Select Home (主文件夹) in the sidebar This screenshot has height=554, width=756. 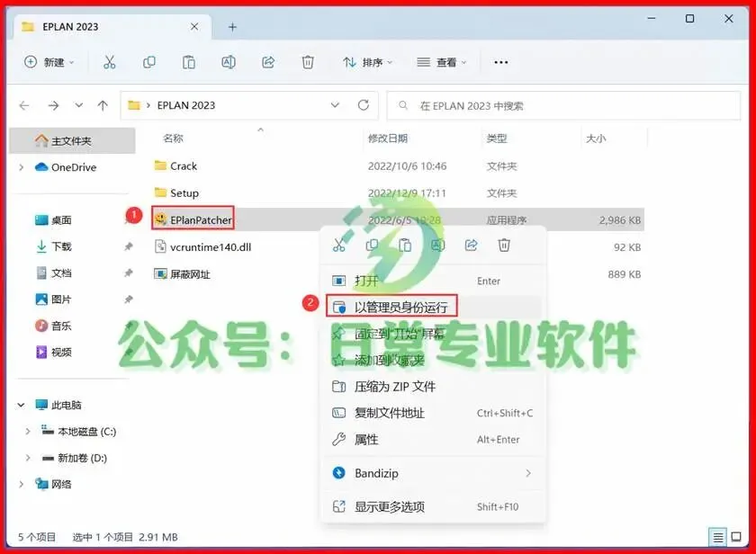tap(72, 140)
